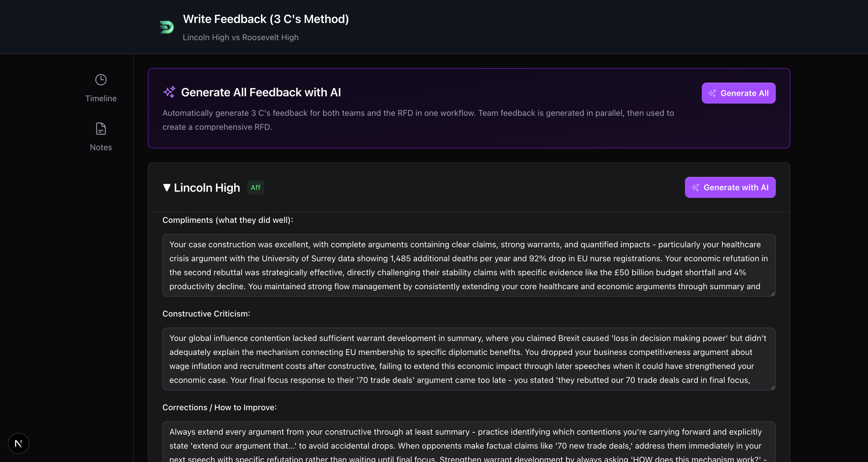The width and height of the screenshot is (868, 462).
Task: Click the Write Feedback (3 C's Method) title
Action: [266, 19]
